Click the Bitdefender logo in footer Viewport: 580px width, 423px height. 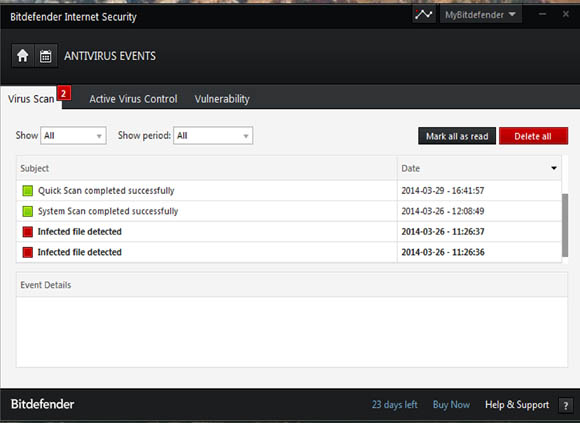point(43,404)
